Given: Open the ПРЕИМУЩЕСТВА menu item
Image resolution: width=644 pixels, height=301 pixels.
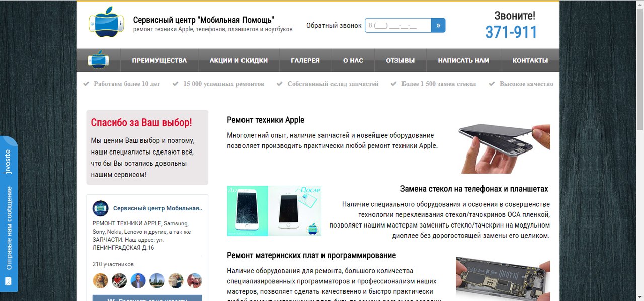Looking at the screenshot, I should [x=159, y=60].
